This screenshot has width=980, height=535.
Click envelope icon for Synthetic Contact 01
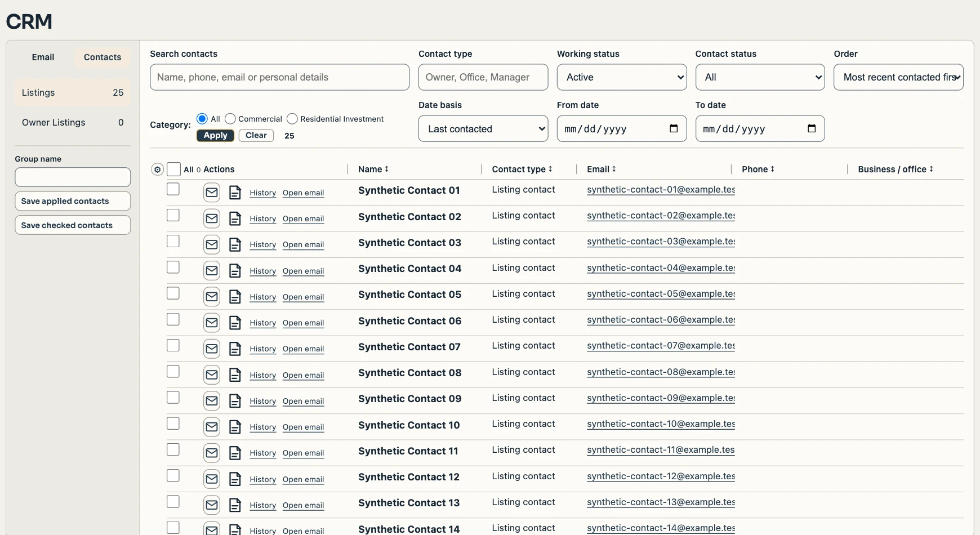[212, 193]
